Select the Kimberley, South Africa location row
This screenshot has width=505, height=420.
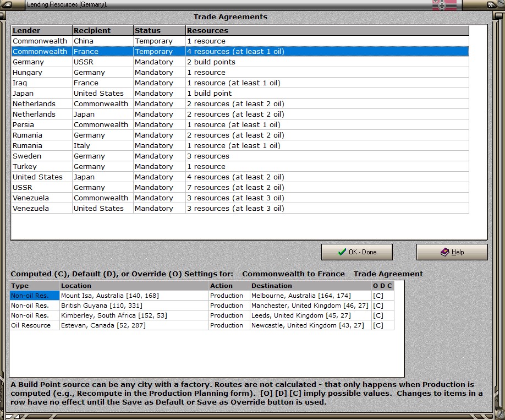pyautogui.click(x=202, y=315)
